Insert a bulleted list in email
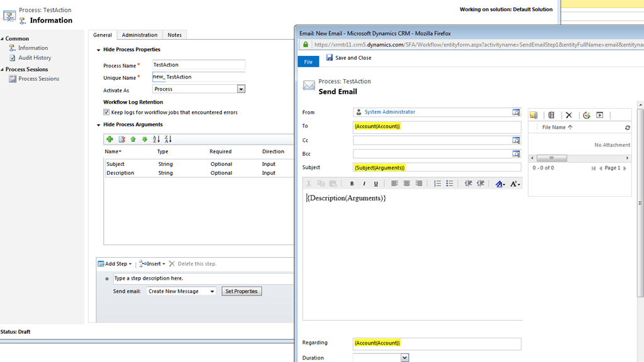This screenshot has height=362, width=644. [450, 184]
